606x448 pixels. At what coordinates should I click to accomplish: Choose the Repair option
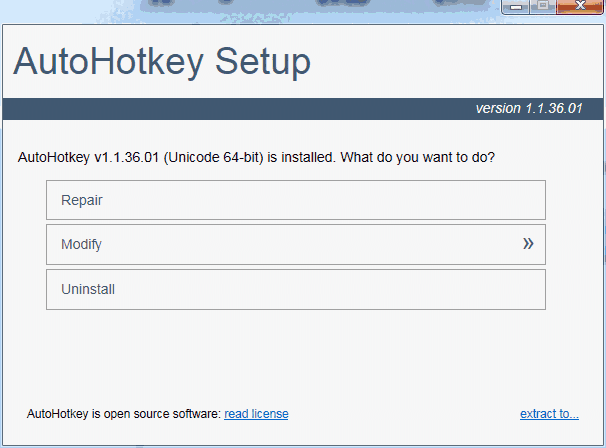point(296,200)
